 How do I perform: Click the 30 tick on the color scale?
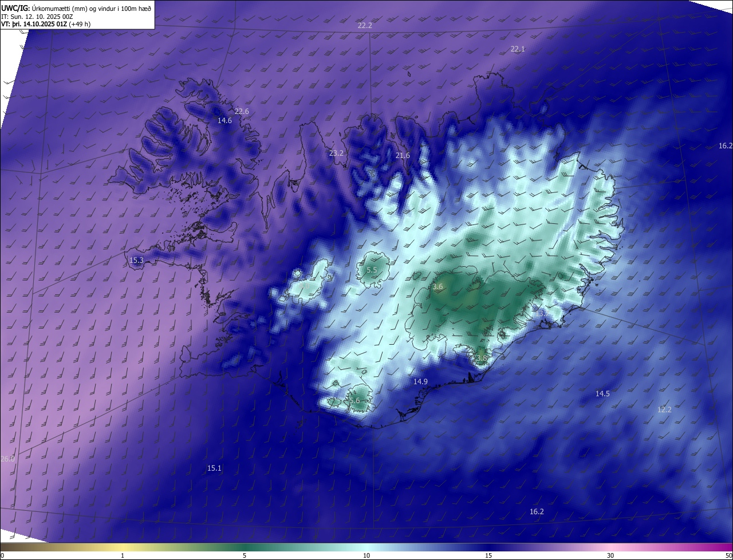point(610,555)
